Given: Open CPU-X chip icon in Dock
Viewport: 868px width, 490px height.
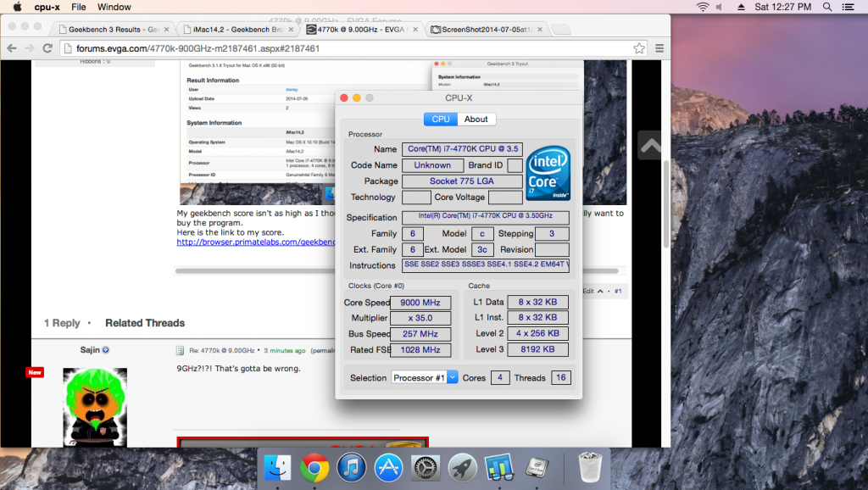Looking at the screenshot, I should (537, 469).
